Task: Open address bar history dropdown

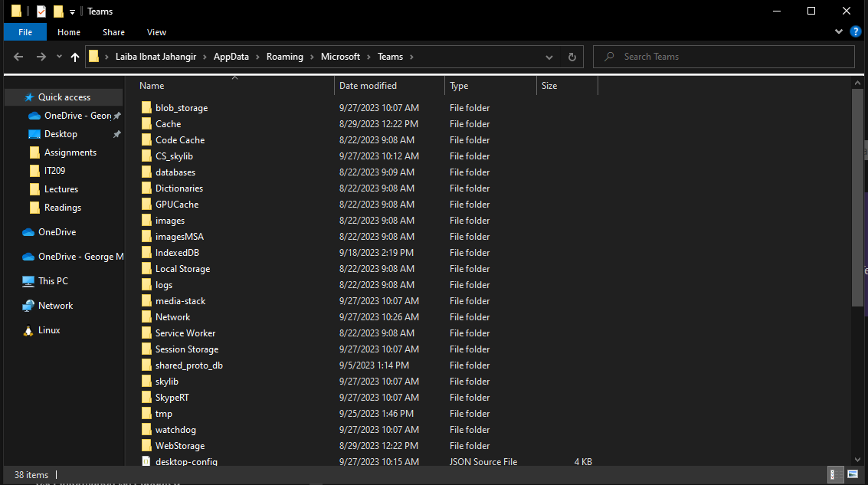Action: tap(549, 57)
